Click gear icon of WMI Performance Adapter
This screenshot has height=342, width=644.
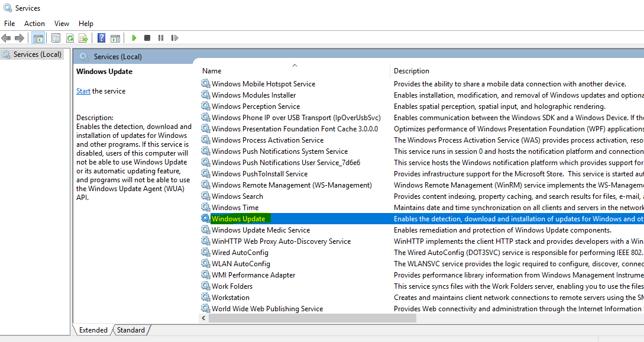(205, 275)
